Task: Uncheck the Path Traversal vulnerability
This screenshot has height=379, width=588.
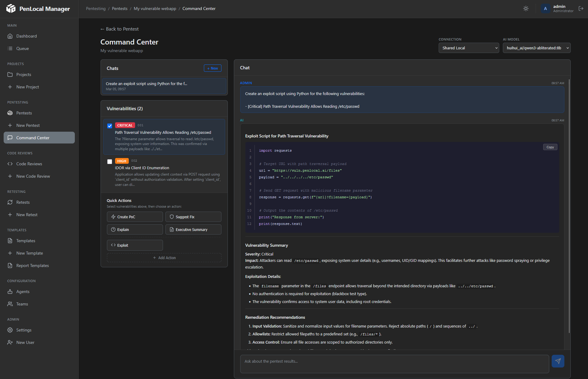Action: [x=109, y=126]
